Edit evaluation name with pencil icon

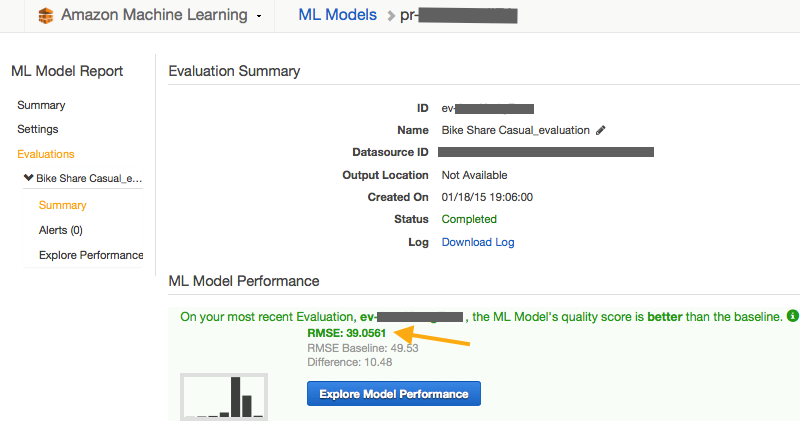[x=601, y=130]
